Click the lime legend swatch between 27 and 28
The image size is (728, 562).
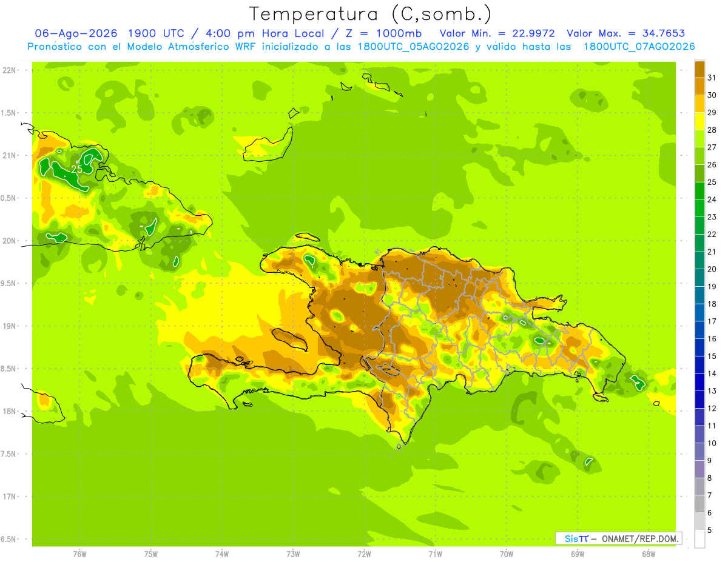(699, 138)
